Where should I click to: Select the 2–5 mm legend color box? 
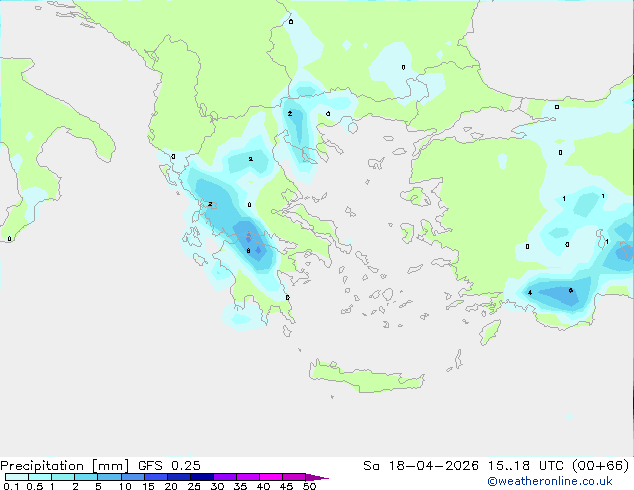pyautogui.click(x=86, y=477)
